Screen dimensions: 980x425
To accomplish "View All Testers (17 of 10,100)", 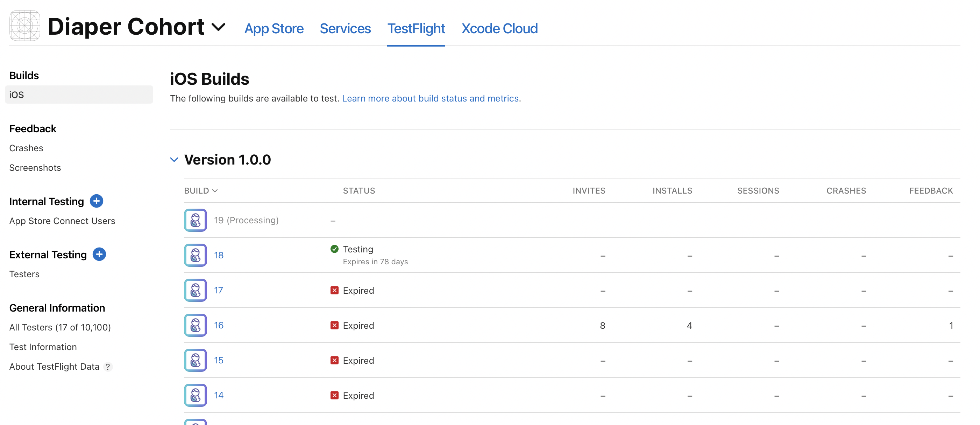I will tap(60, 328).
